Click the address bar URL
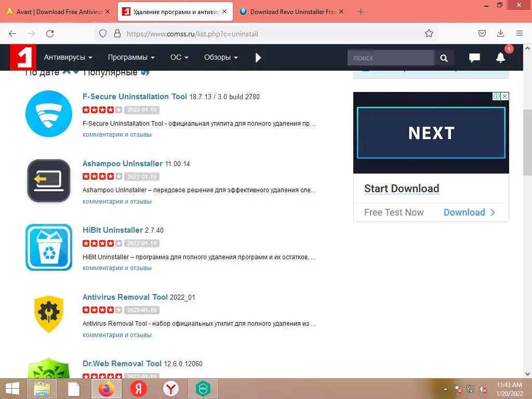532x399 pixels. (192, 34)
